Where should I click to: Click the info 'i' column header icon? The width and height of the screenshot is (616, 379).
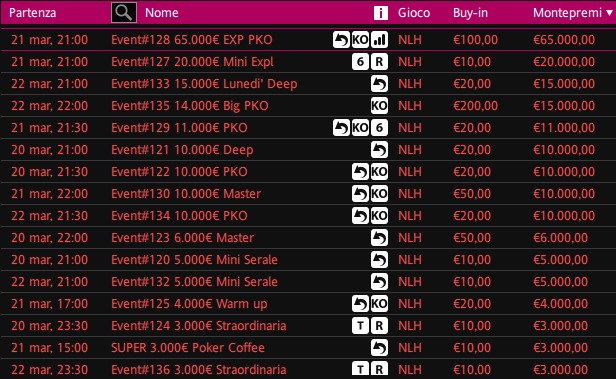click(380, 13)
